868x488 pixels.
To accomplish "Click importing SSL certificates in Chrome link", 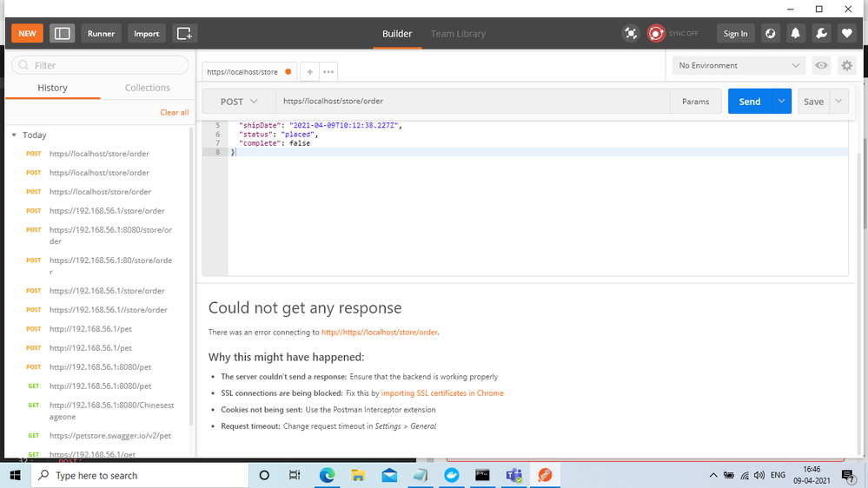I will 442,393.
